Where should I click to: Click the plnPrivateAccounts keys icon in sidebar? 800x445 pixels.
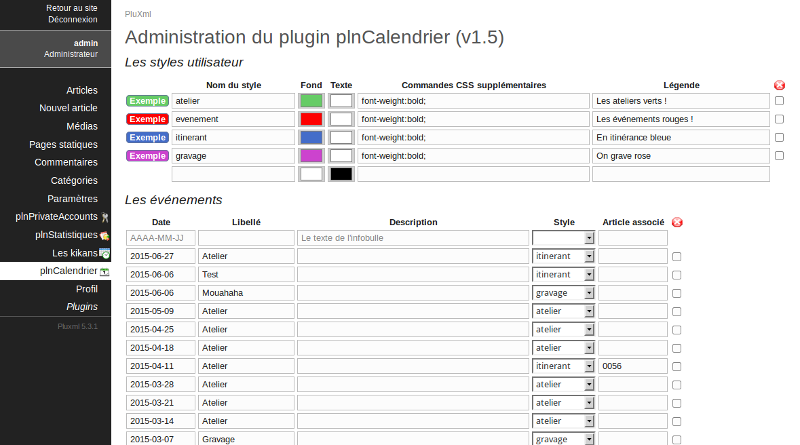coord(105,216)
